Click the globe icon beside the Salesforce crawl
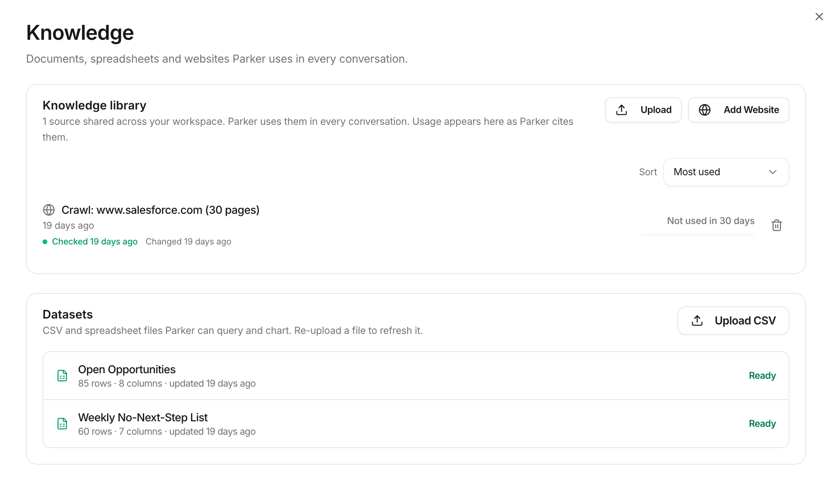The height and width of the screenshot is (504, 839). point(49,210)
